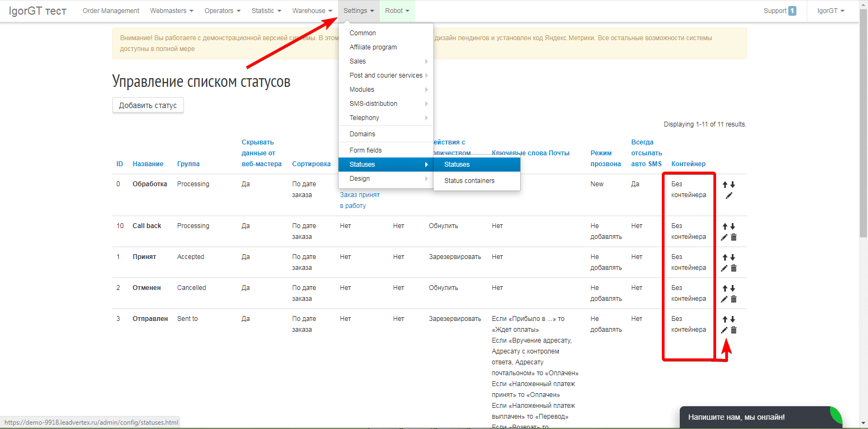Image resolution: width=868 pixels, height=429 pixels.
Task: Sort table by Группа column
Action: tap(188, 164)
